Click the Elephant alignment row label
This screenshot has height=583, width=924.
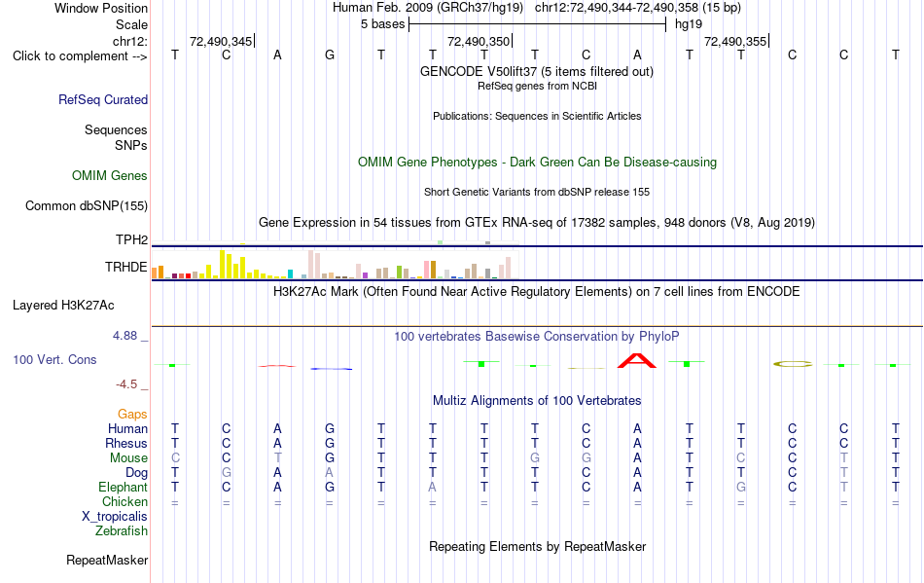[x=124, y=488]
